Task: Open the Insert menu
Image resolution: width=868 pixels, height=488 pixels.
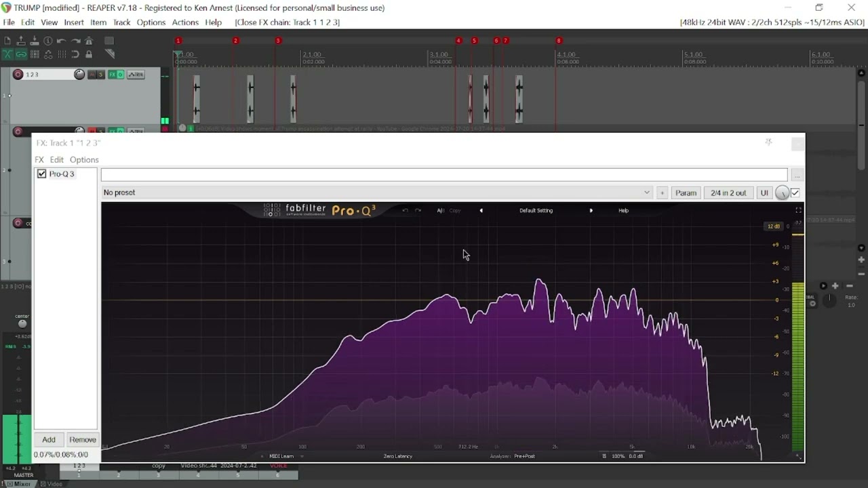Action: 74,22
